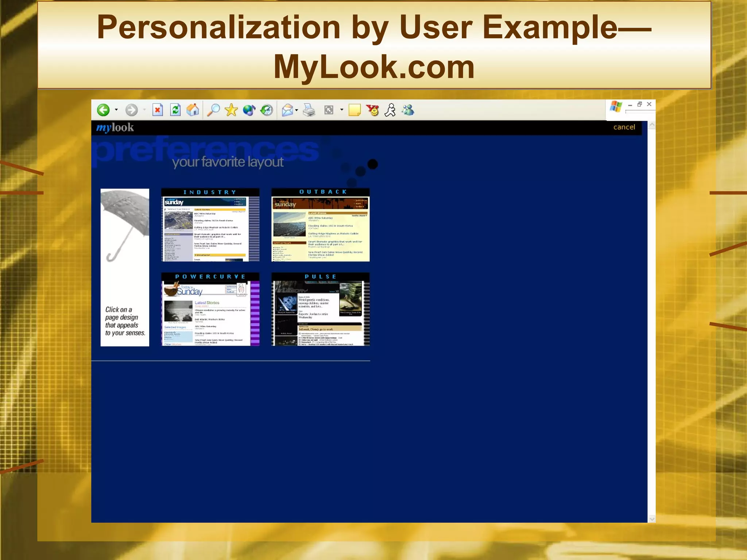The height and width of the screenshot is (560, 747).
Task: Click the Windows flag logo
Action: [616, 107]
